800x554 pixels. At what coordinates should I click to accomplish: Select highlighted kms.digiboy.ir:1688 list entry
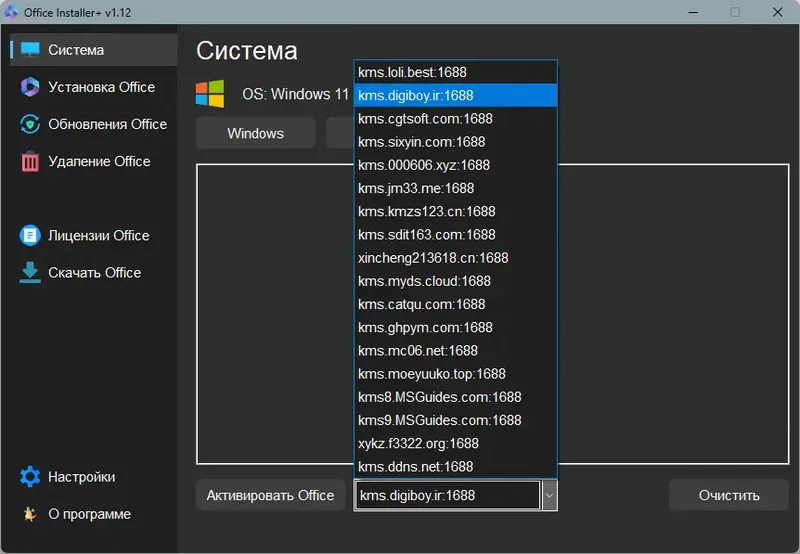(x=456, y=95)
